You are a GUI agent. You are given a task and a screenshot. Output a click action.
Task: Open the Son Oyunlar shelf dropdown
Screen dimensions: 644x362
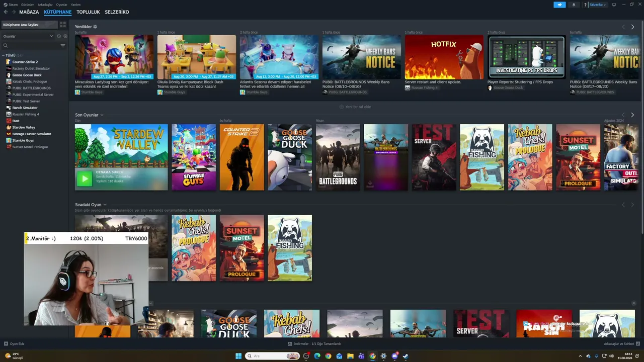[102, 115]
